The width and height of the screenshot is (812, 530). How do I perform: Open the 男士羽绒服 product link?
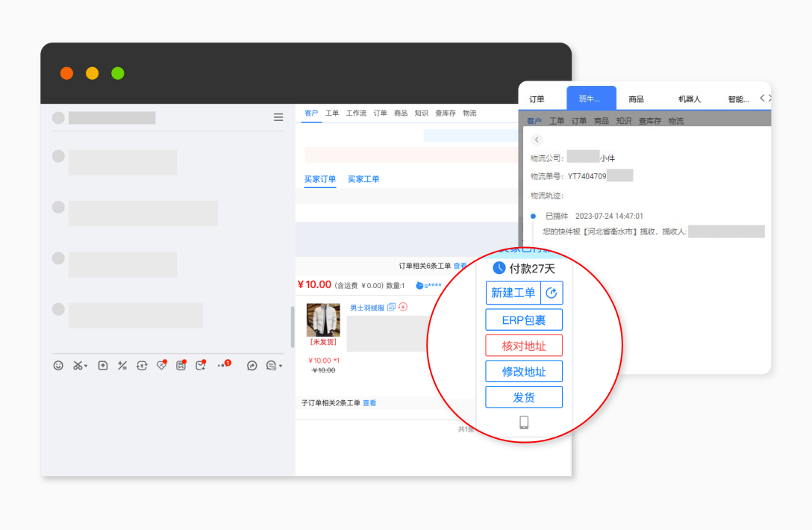point(367,308)
